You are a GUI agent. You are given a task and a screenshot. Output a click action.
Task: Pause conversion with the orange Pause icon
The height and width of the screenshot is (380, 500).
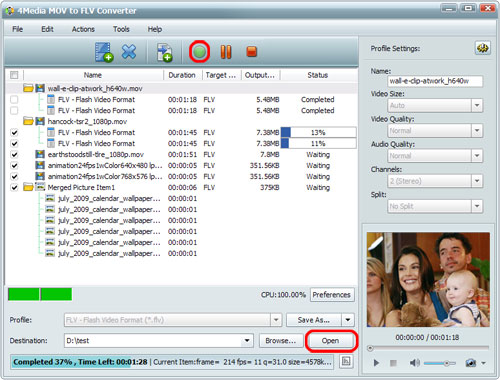pyautogui.click(x=226, y=52)
